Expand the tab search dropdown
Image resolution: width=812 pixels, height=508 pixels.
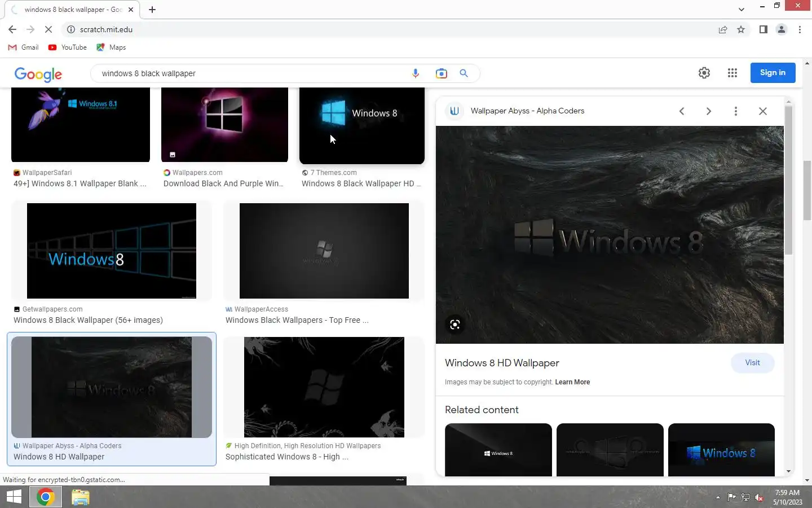coord(742,10)
